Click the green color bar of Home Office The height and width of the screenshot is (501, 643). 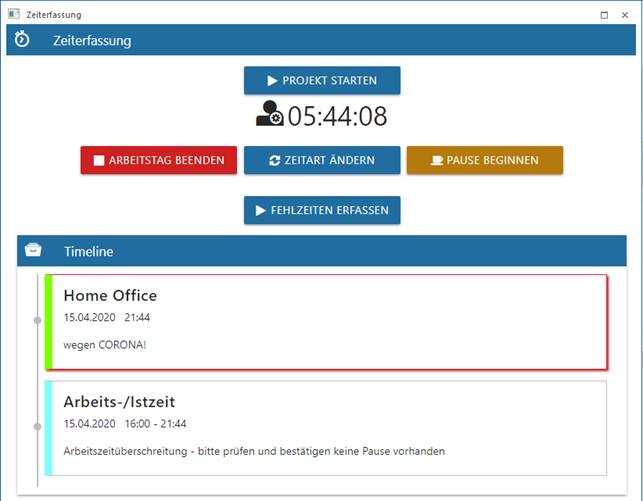click(48, 322)
